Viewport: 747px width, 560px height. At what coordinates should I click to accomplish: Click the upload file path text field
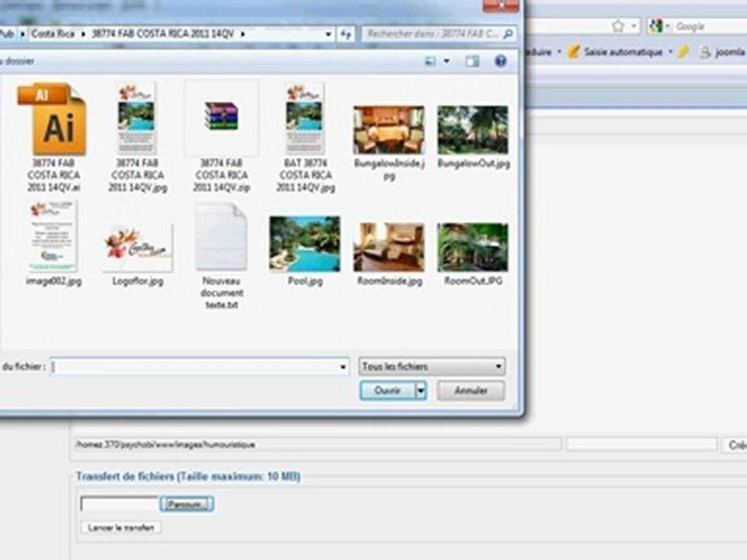tap(120, 504)
